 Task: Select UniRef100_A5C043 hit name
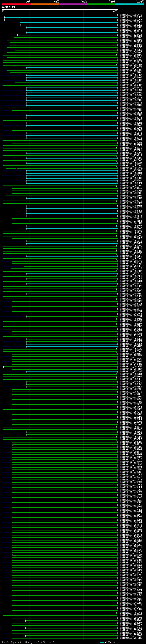131,613
